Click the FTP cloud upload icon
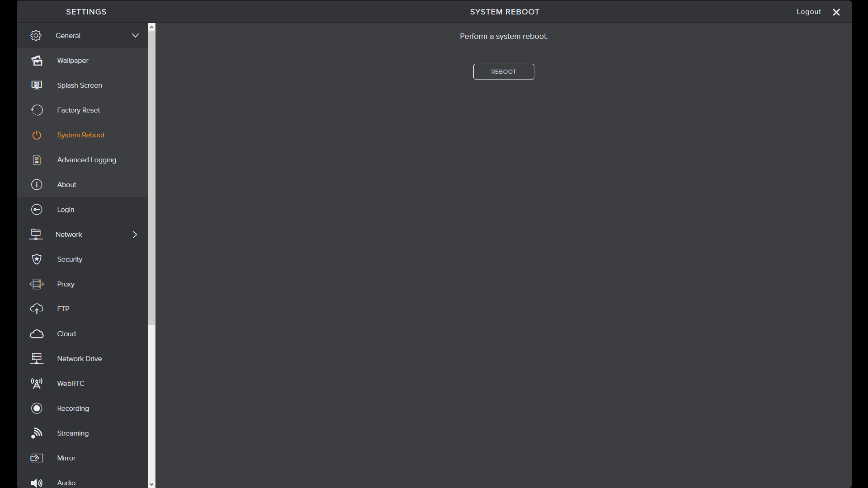868x488 pixels. (37, 309)
